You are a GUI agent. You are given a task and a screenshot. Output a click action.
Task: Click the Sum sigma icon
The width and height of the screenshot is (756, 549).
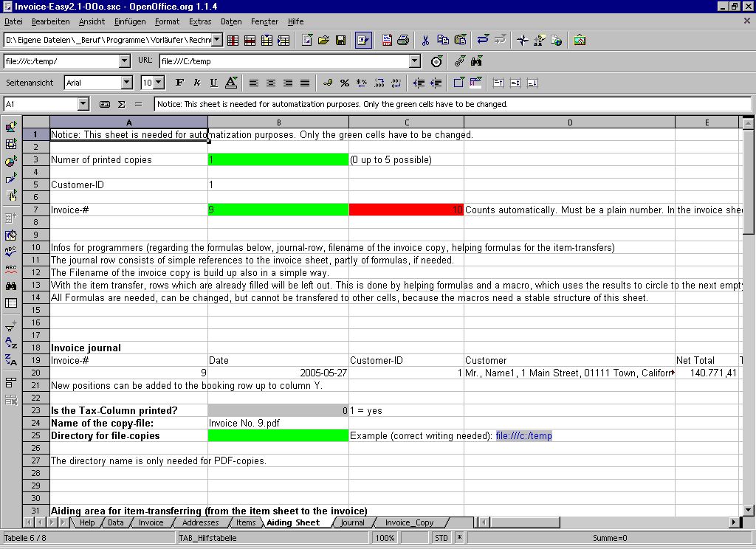click(121, 105)
